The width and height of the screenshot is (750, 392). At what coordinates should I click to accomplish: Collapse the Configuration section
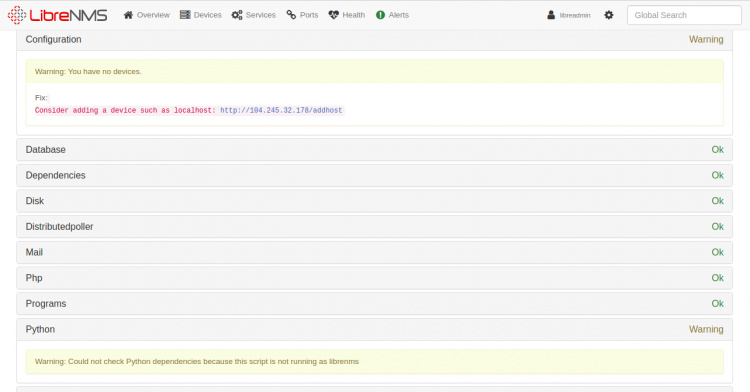point(375,40)
